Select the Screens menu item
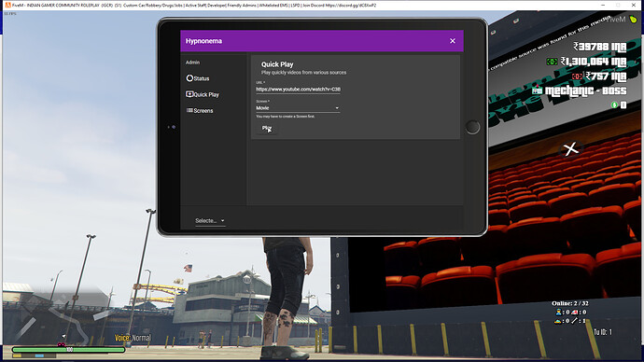The image size is (644, 362). coord(200,110)
